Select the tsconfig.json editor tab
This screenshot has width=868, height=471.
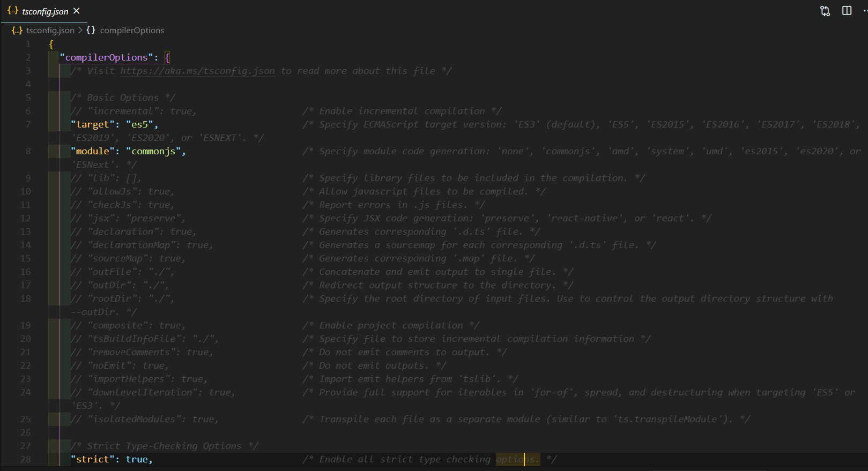pos(43,11)
